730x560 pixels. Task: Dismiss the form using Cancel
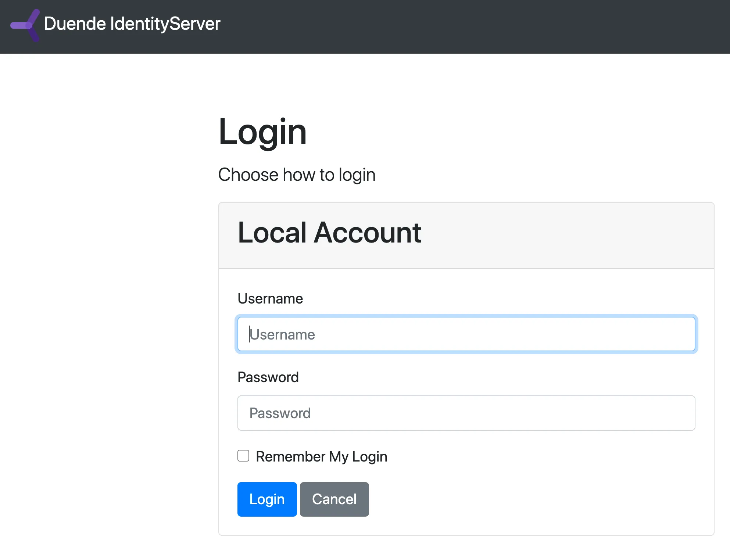point(334,499)
